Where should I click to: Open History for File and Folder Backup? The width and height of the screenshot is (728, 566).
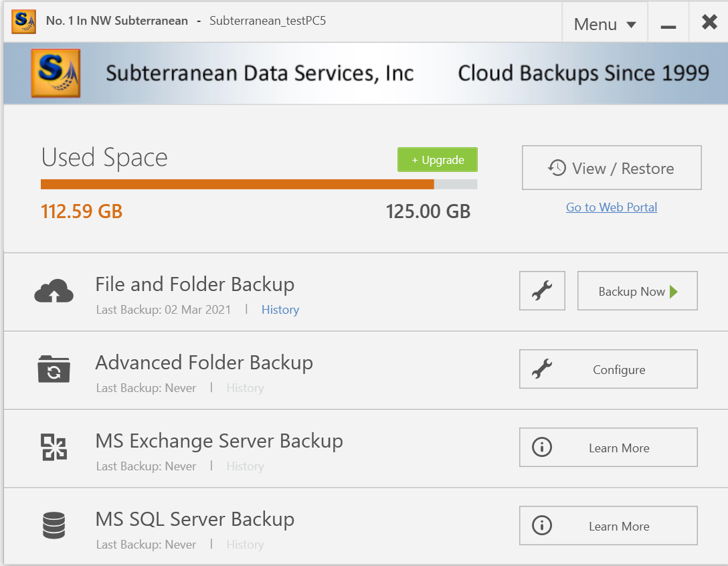(x=280, y=310)
